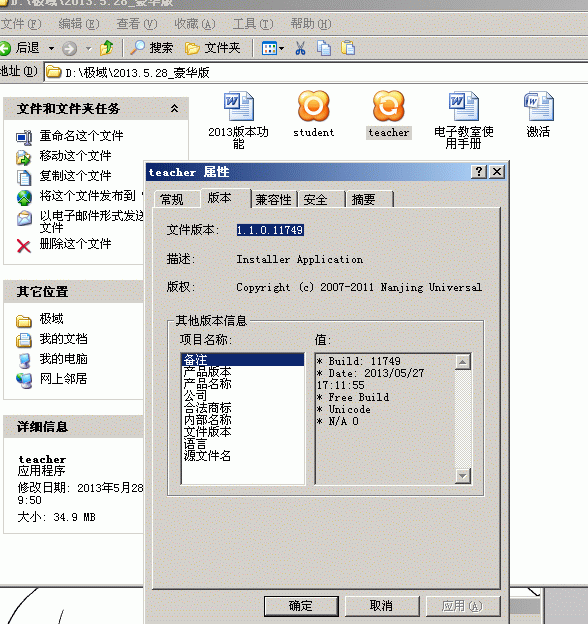Screen dimensions: 588x624
Task: Click 以电子邮件形式发送文件 link
Action: coord(91,221)
